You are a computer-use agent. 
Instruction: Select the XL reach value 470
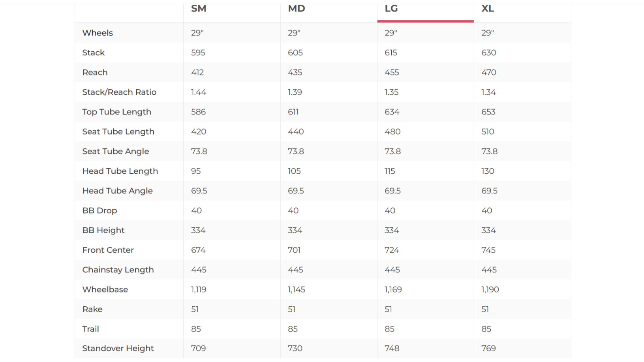pos(488,72)
